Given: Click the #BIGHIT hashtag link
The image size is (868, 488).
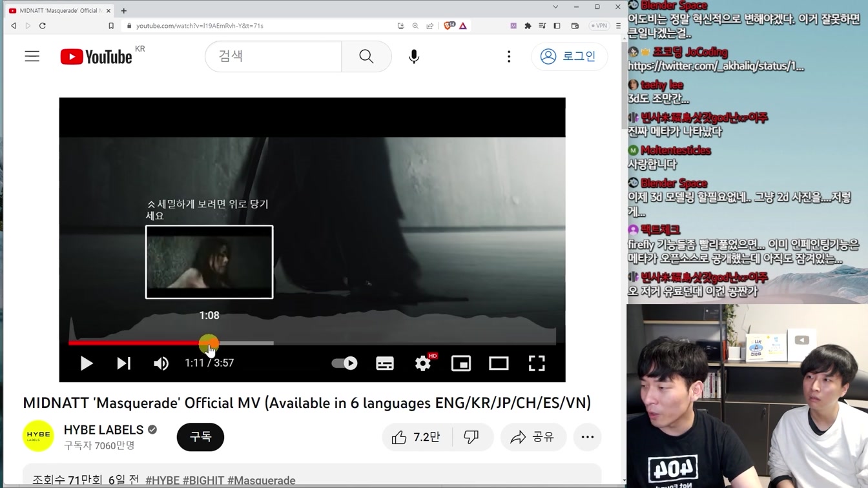Looking at the screenshot, I should pos(203,480).
